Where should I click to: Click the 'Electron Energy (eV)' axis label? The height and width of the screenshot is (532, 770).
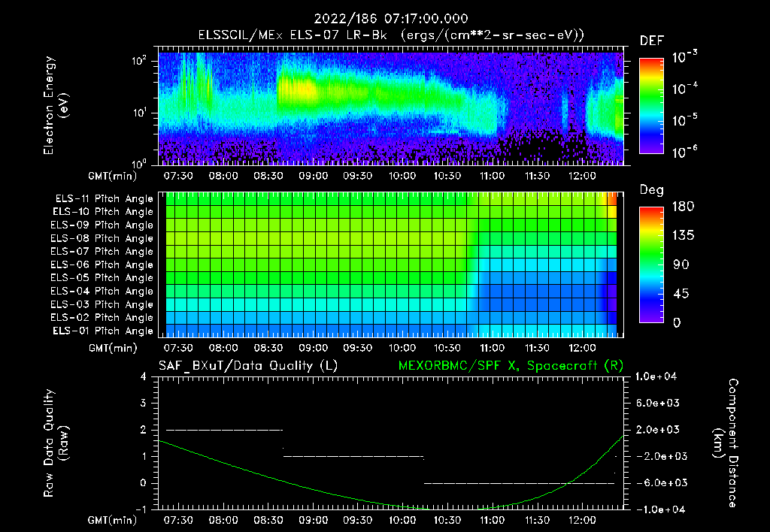pyautogui.click(x=56, y=105)
